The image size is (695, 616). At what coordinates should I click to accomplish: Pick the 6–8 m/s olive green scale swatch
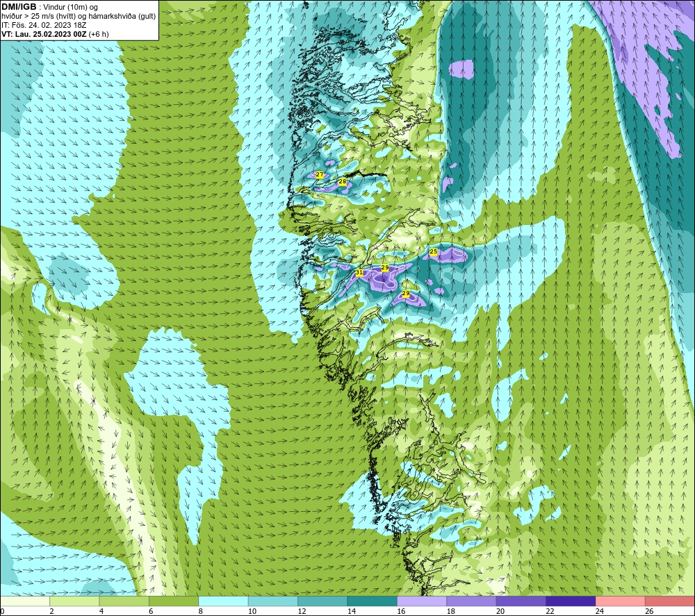pos(174,601)
